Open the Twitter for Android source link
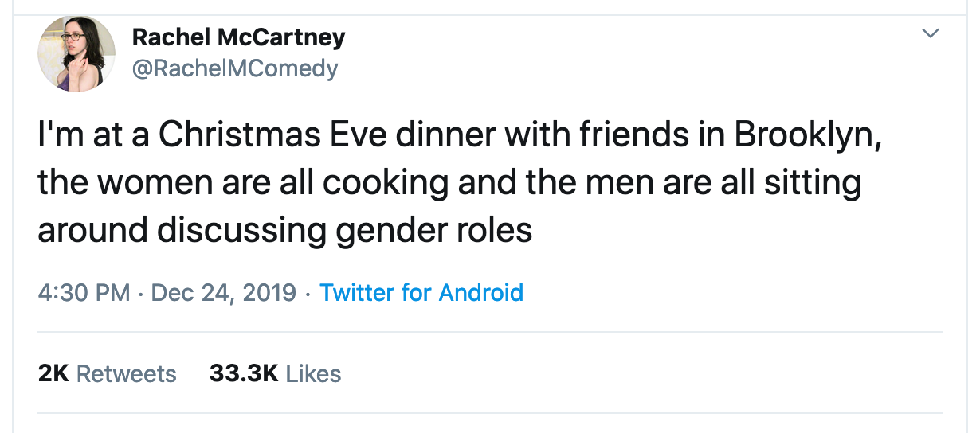This screenshot has width=980, height=433. coord(421,293)
